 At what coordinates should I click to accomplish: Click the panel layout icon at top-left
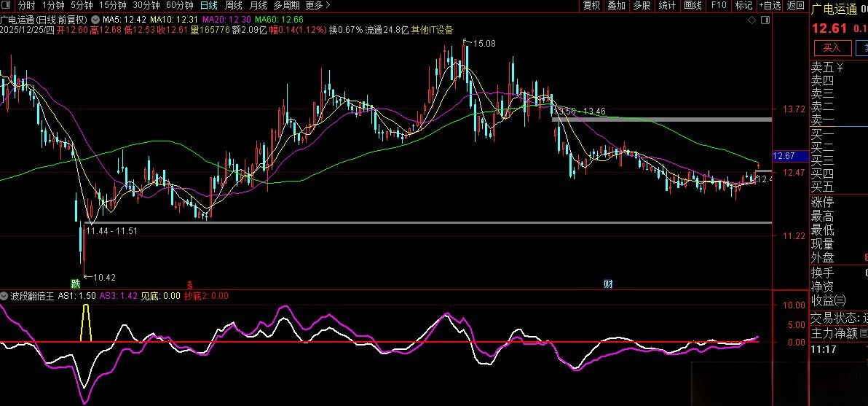(7, 6)
